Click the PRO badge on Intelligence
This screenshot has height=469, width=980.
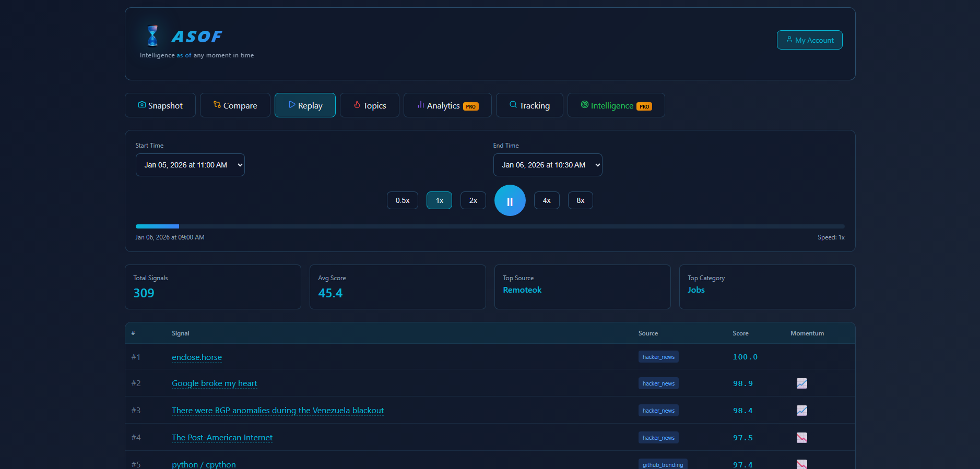click(644, 106)
